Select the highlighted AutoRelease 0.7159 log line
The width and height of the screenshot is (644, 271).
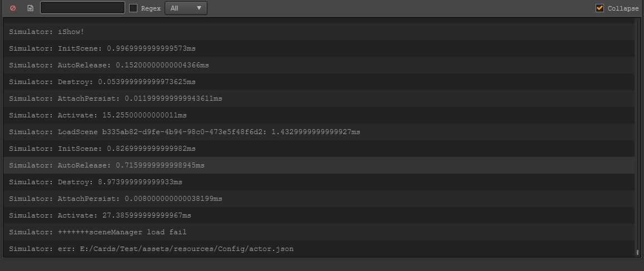coord(107,165)
